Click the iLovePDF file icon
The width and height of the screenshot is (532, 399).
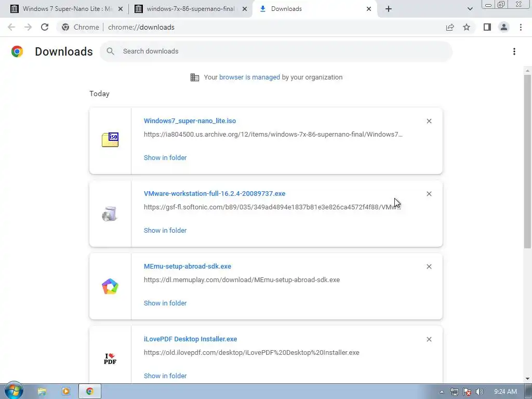click(110, 358)
